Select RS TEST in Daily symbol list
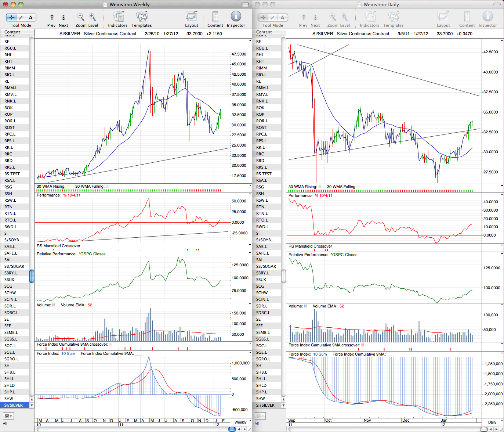504x432 pixels. [266, 174]
